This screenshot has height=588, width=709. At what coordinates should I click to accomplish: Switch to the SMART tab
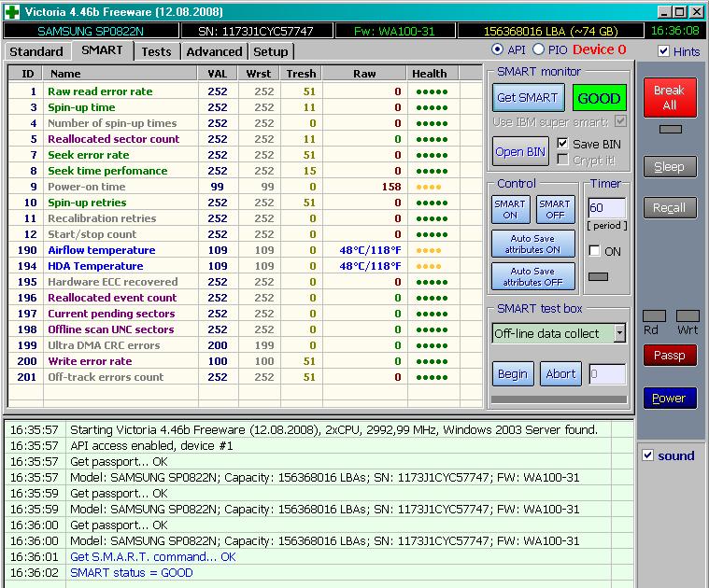[102, 50]
